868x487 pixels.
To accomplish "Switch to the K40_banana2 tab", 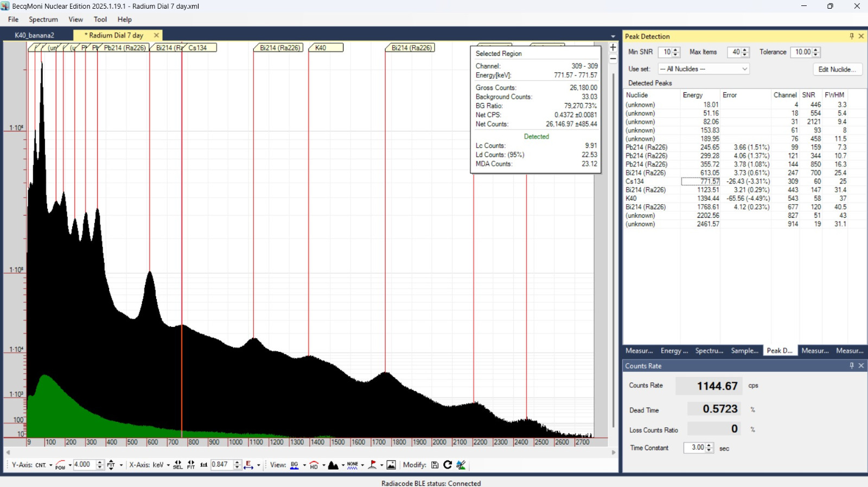I will (x=35, y=35).
